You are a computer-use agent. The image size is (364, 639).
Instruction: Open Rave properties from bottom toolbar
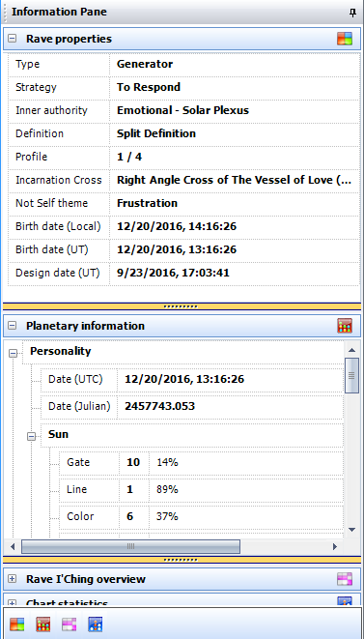click(17, 624)
